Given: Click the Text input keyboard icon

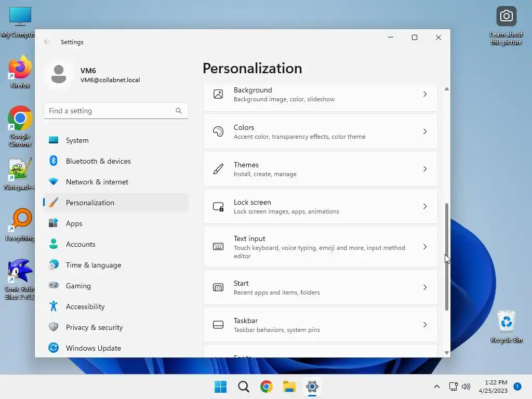Looking at the screenshot, I should pos(218,247).
